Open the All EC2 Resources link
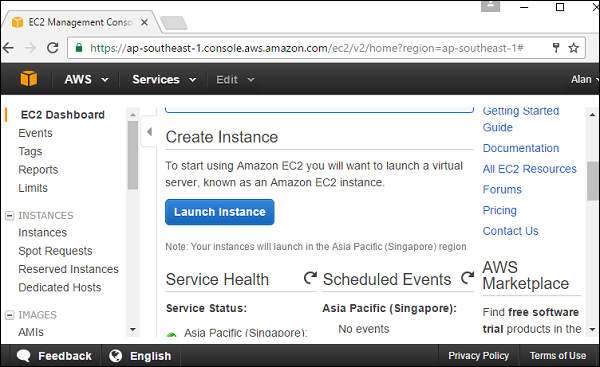The width and height of the screenshot is (600, 367). pos(530,169)
